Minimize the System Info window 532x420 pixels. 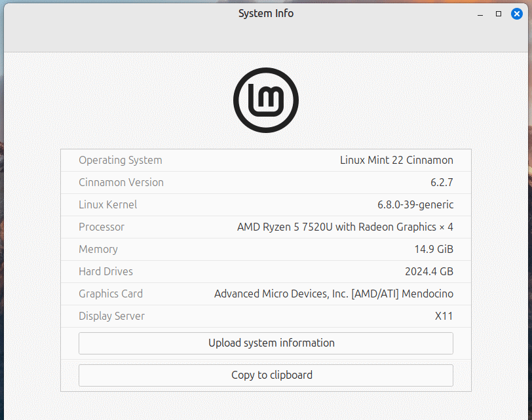480,14
